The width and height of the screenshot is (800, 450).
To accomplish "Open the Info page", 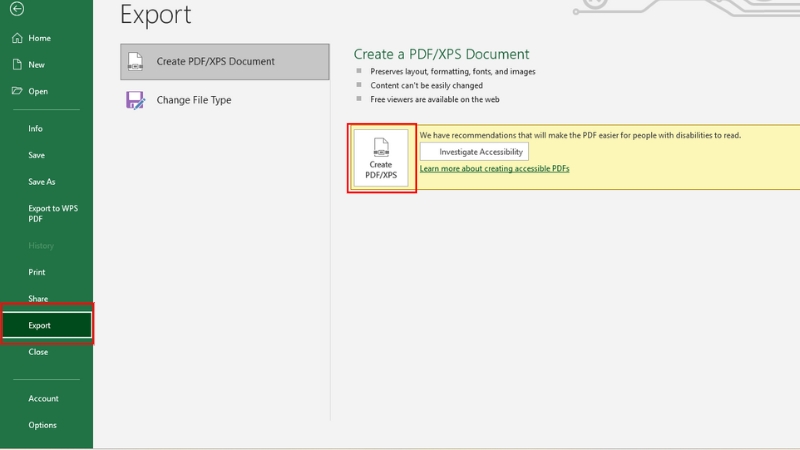I will tap(35, 129).
